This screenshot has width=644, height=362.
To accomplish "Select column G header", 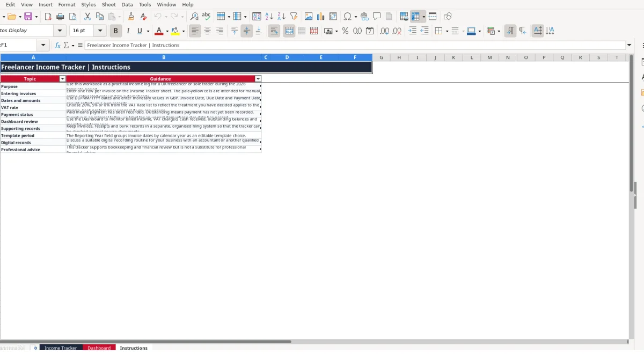I will 381,57.
